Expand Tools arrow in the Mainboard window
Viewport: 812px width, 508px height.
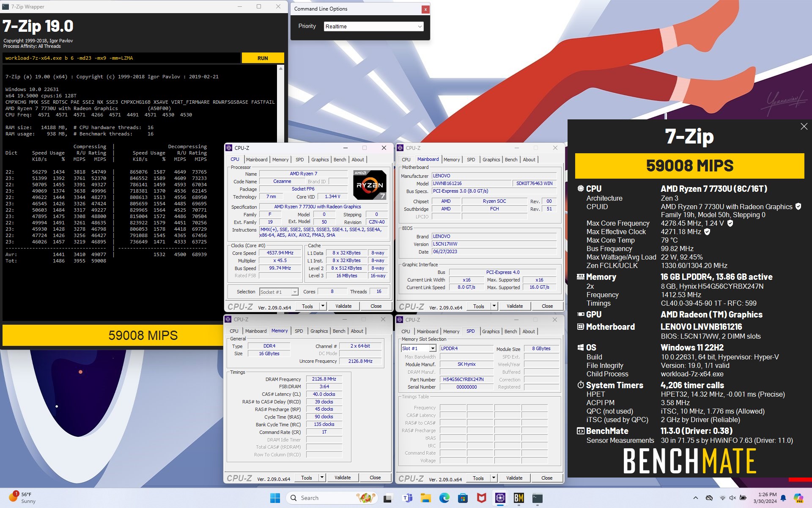click(494, 306)
